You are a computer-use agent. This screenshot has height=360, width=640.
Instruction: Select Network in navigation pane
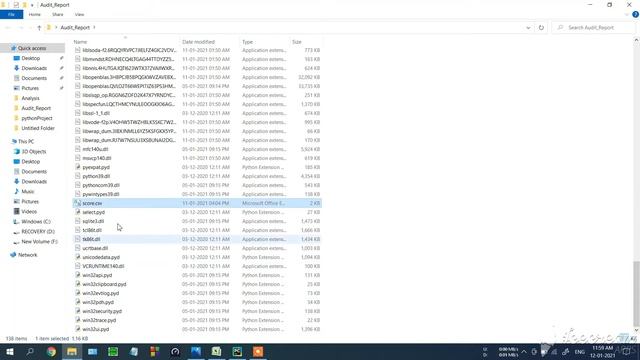point(27,255)
